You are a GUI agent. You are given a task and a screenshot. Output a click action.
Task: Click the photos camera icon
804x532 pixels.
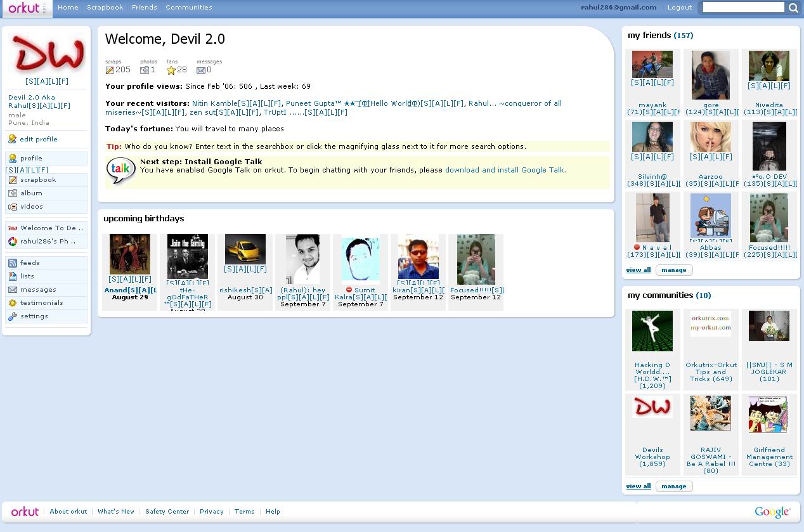point(144,70)
